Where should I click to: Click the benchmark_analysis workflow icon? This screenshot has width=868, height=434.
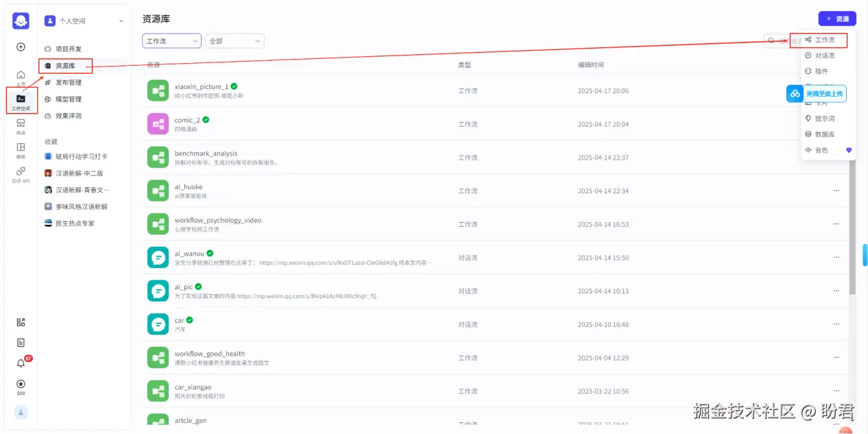158,158
